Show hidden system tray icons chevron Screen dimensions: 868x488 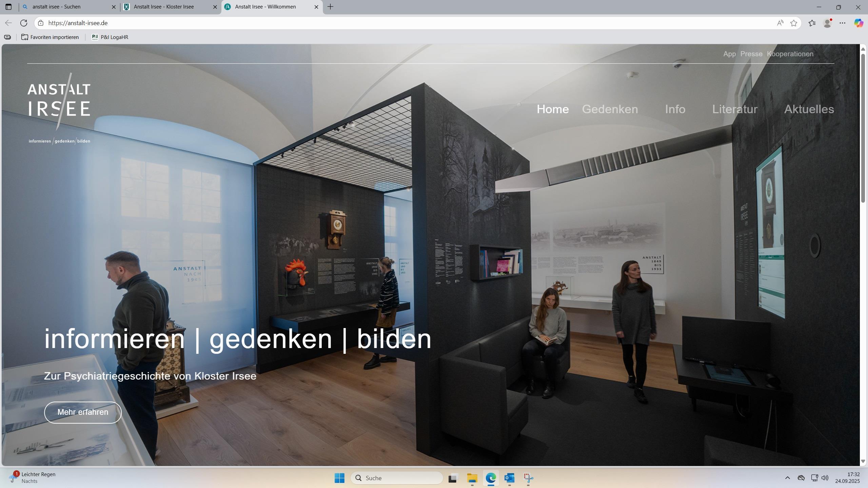[x=788, y=478]
